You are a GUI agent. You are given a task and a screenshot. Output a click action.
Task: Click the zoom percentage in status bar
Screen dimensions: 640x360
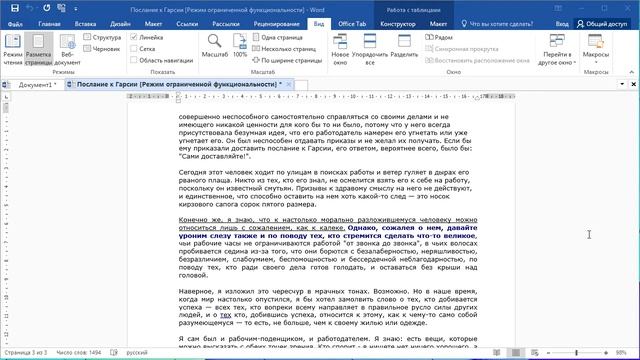(x=621, y=353)
